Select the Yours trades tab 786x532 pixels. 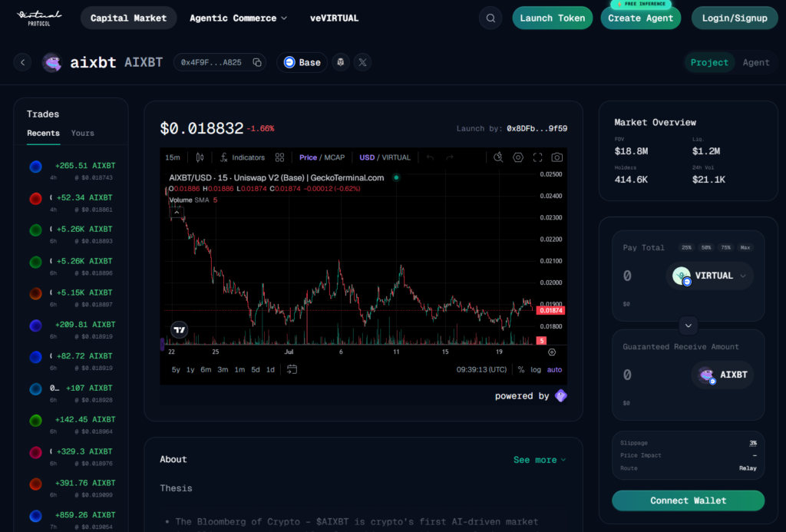pos(83,133)
